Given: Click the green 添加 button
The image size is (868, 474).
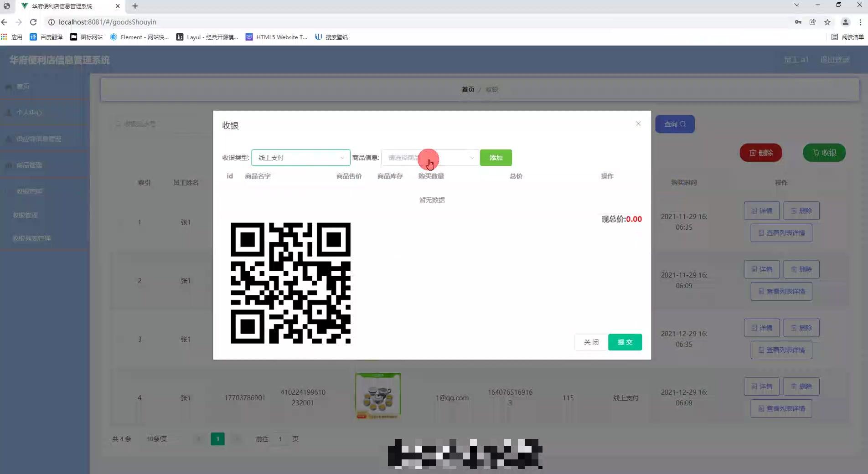Looking at the screenshot, I should coord(496,158).
